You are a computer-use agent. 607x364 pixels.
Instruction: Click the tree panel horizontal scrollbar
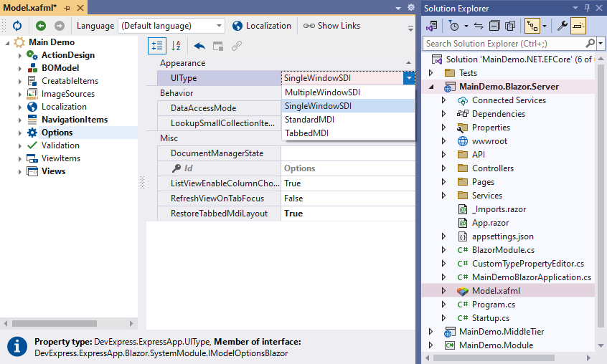(x=55, y=323)
